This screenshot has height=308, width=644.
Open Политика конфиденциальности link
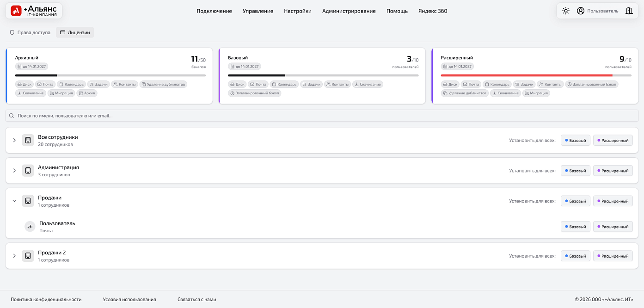pyautogui.click(x=46, y=299)
